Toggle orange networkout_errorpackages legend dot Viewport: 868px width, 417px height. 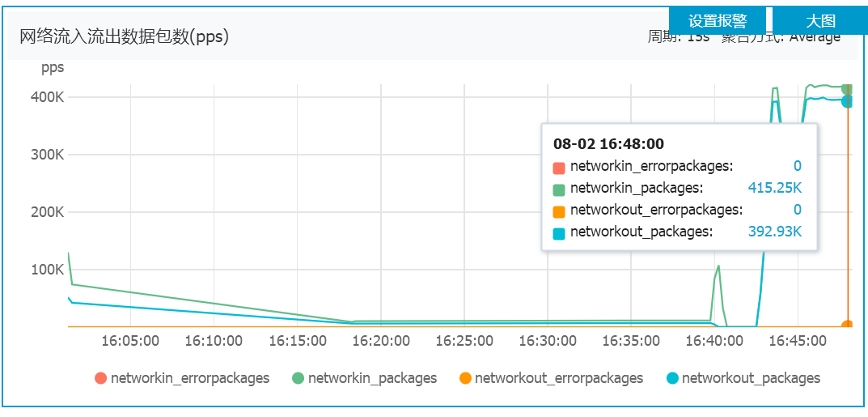click(x=466, y=379)
